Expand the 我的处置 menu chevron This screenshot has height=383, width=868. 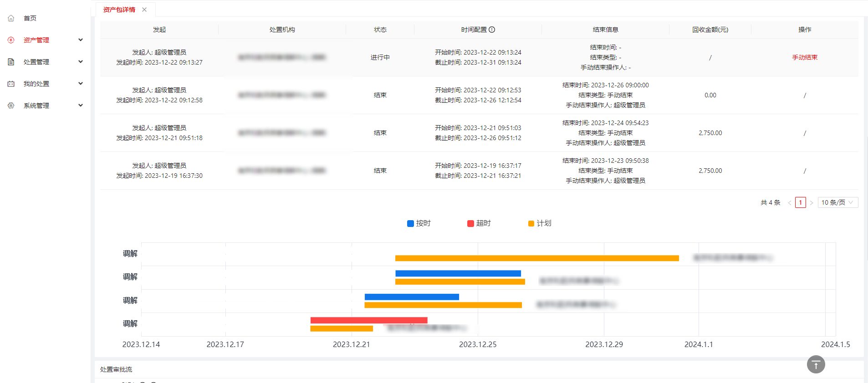pyautogui.click(x=81, y=84)
